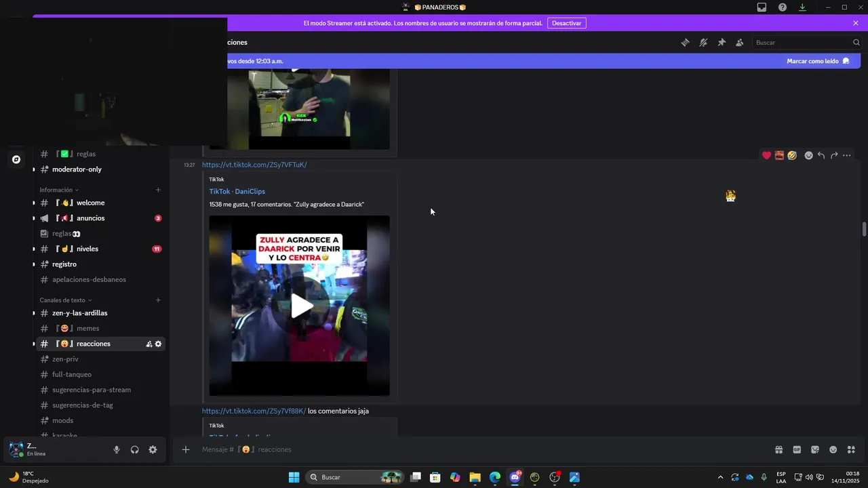
Task: Open link vt.tiktok.com/ZSy7Vf88K/
Action: coord(254,411)
